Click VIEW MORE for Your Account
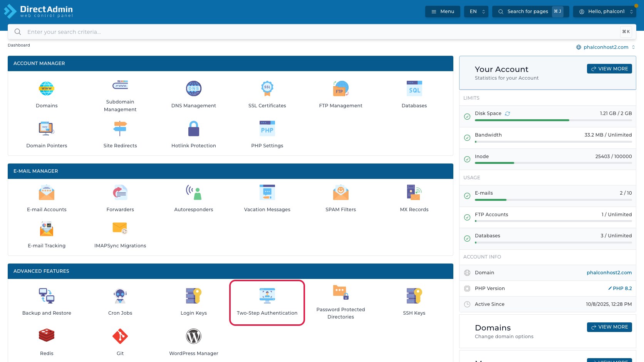 pos(609,69)
